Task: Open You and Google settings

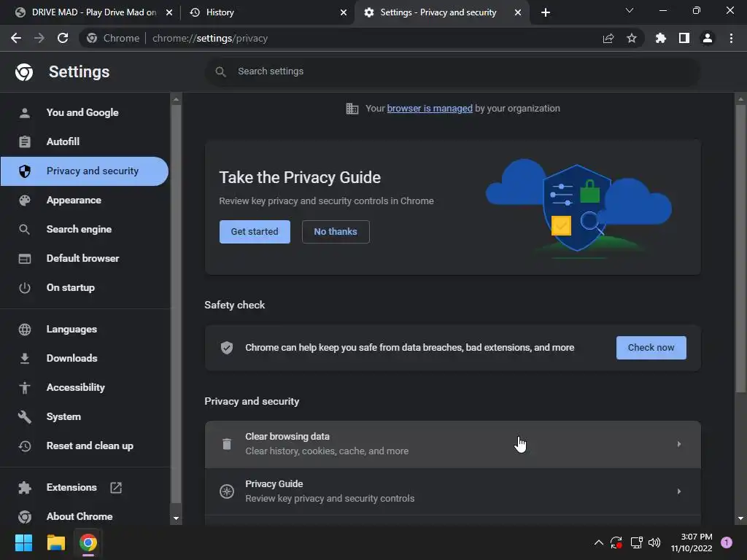Action: 85,112
